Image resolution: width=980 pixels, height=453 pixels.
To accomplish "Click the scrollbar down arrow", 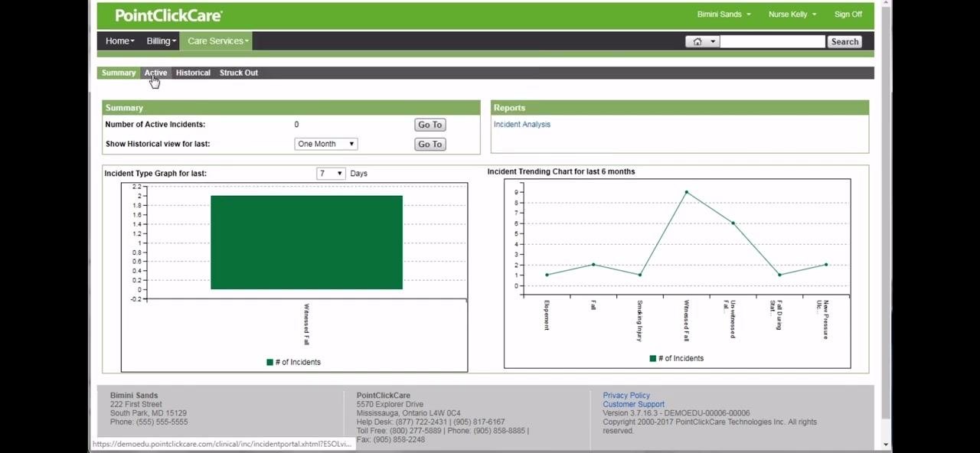I will 886,445.
